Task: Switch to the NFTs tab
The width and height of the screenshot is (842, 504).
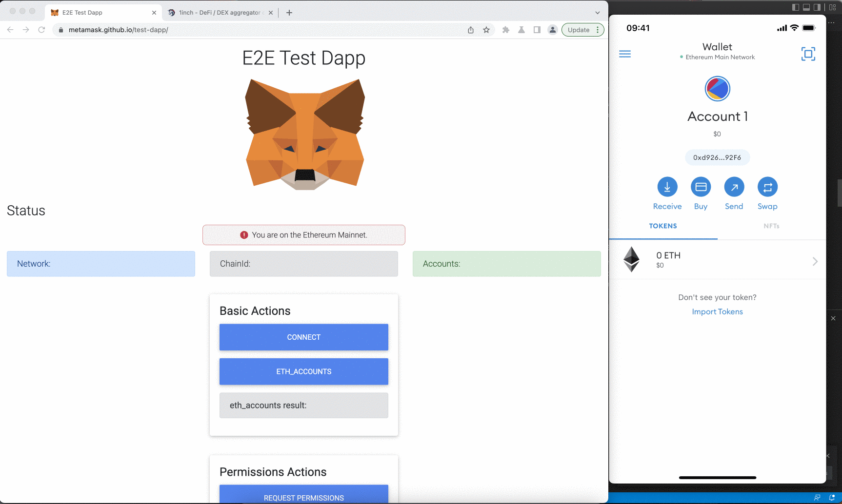Action: (771, 226)
